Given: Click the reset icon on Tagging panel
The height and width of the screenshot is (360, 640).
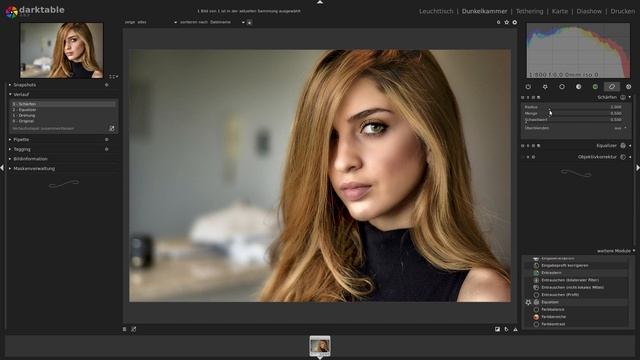Looking at the screenshot, I should 107,149.
